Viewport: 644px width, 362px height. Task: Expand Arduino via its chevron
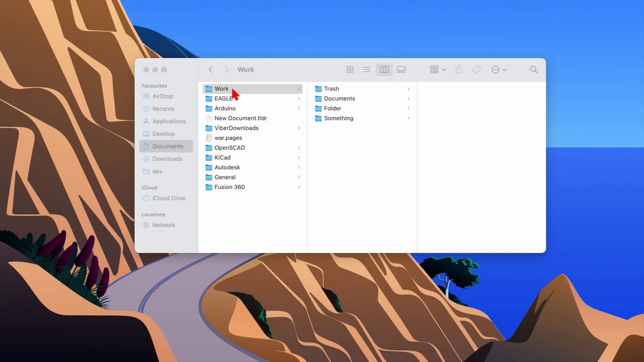[299, 108]
